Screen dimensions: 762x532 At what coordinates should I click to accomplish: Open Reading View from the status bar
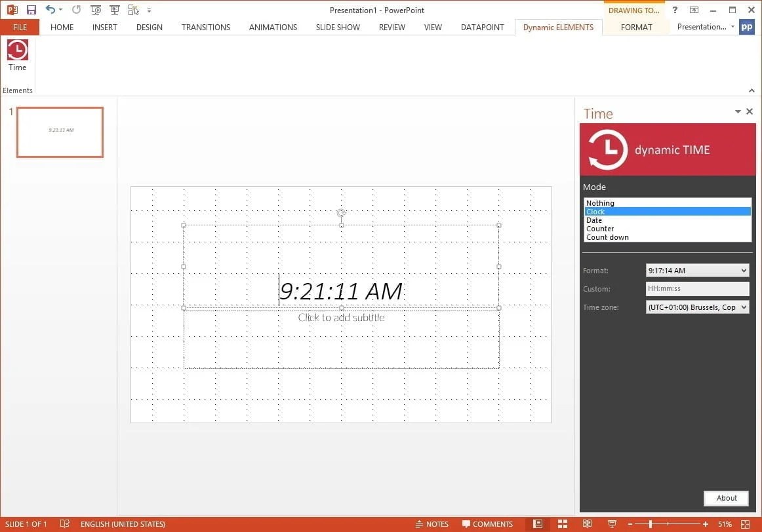(588, 524)
